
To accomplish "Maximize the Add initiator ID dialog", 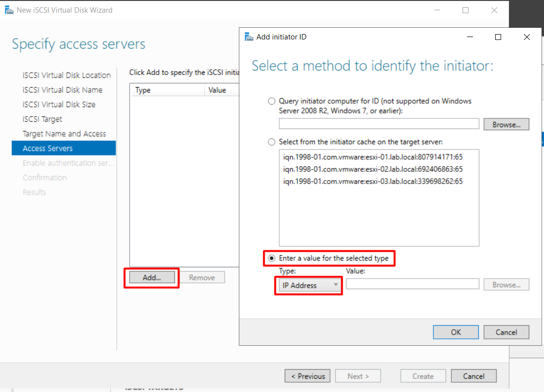I will (x=498, y=37).
